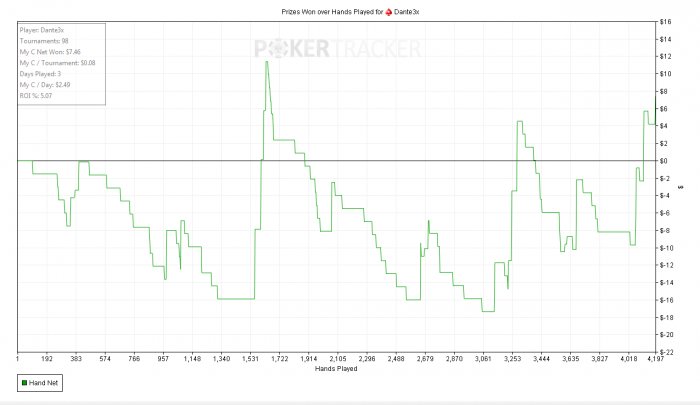Select the 'ROI %: 5.07' stat line
Viewport: 700px width, 405px height.
(x=36, y=96)
